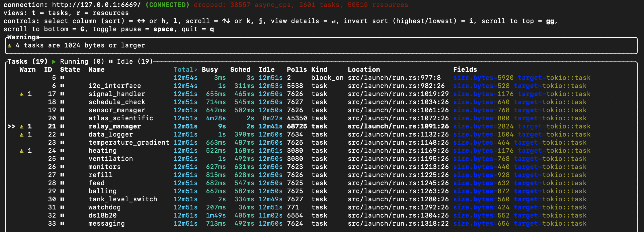The image size is (644, 232).
Task: Click the 'Warnings' panel title
Action: (23, 37)
